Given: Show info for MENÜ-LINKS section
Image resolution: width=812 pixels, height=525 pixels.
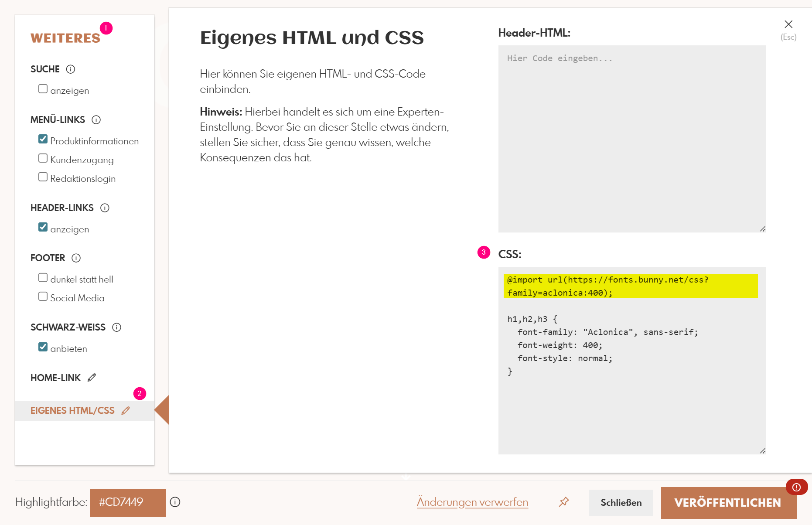Looking at the screenshot, I should tap(96, 120).
